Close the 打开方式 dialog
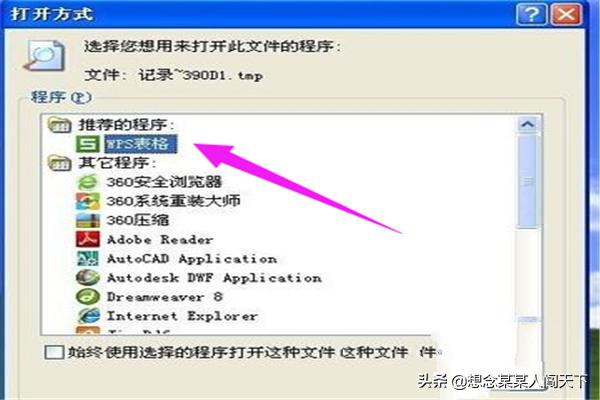Screen dimensions: 600x400 pos(566,15)
